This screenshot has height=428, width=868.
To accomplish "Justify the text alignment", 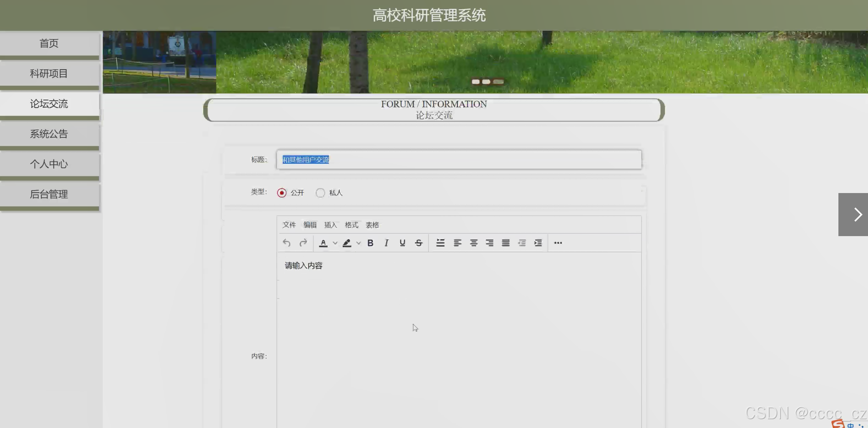I will (x=506, y=243).
